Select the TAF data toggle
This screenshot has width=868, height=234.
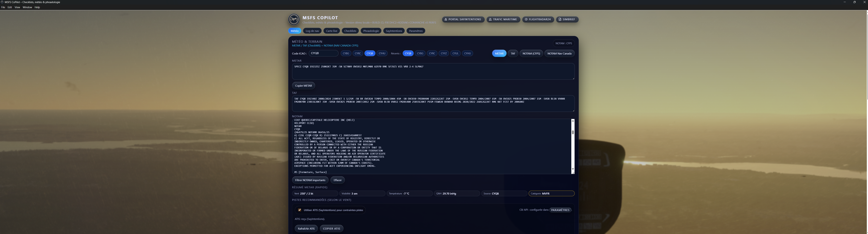click(x=513, y=53)
